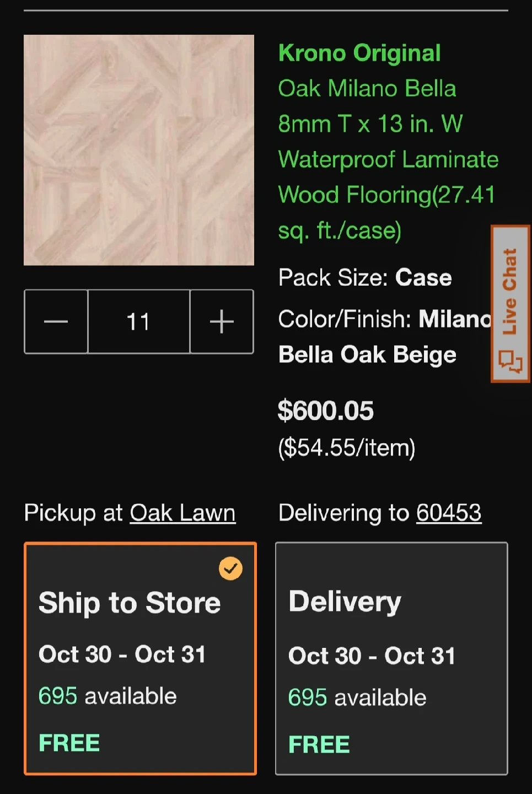View the laminate flooring product thumbnail
The height and width of the screenshot is (794, 532).
pyautogui.click(x=139, y=150)
